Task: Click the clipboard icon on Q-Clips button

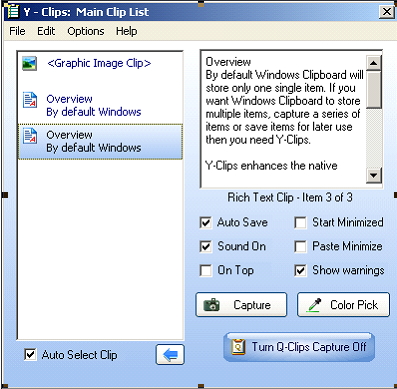Action: tap(238, 347)
